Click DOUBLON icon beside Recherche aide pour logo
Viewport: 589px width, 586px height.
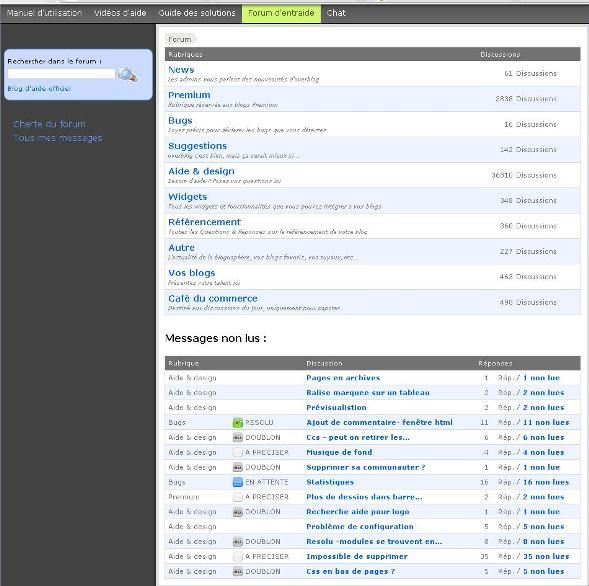pos(237,512)
